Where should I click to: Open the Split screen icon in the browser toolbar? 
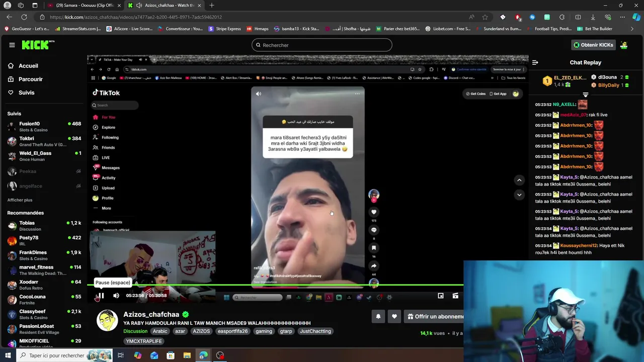[578, 17]
